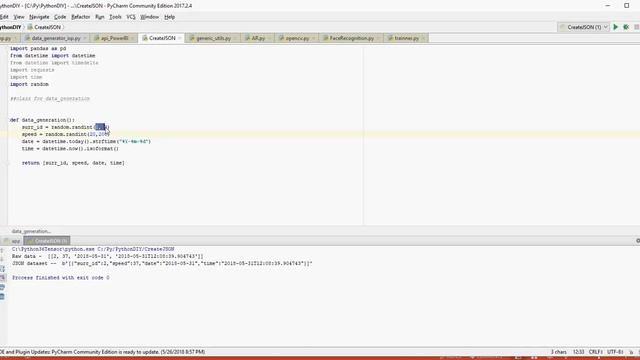Image resolution: width=640 pixels, height=360 pixels.
Task: Click the soft-wrap icon in run toolbar
Action: 2,269
